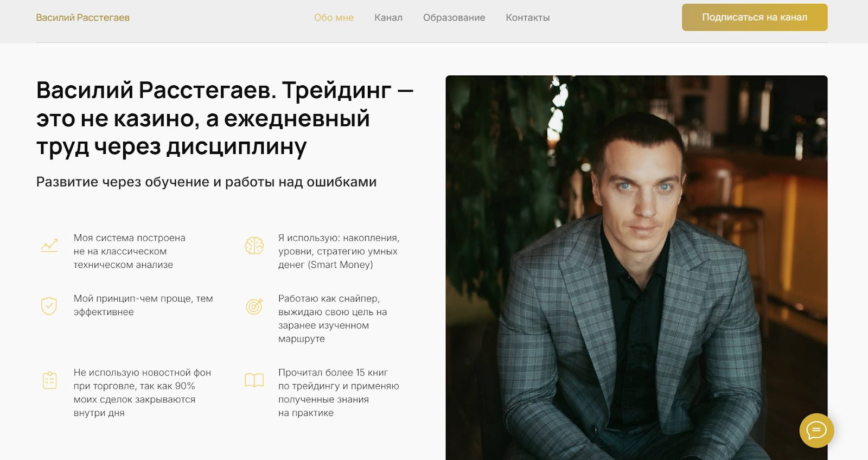Click text about Прочитал более 15 книг
The height and width of the screenshot is (460, 868).
click(x=339, y=393)
